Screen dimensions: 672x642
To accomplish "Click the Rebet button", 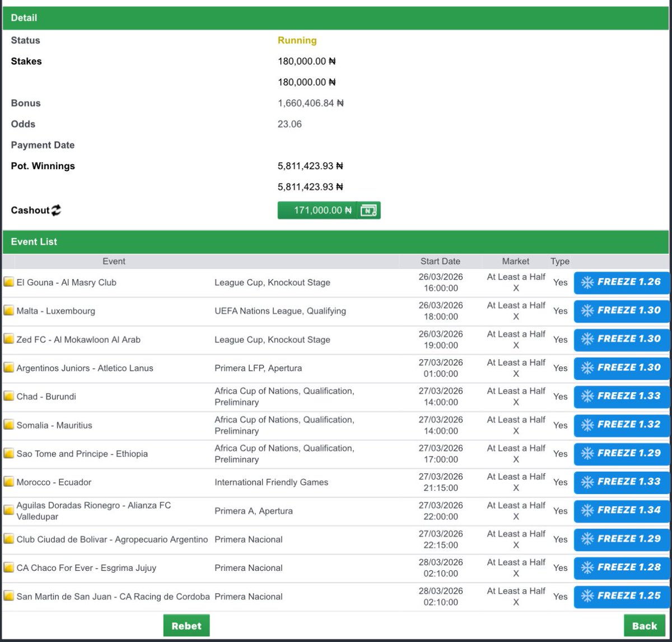I will [186, 626].
